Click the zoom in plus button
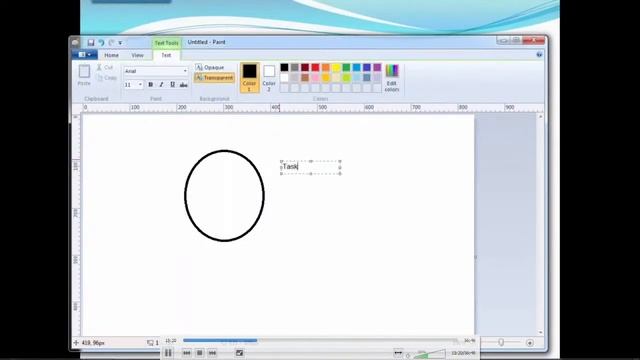This screenshot has width=640, height=360. pyautogui.click(x=530, y=343)
